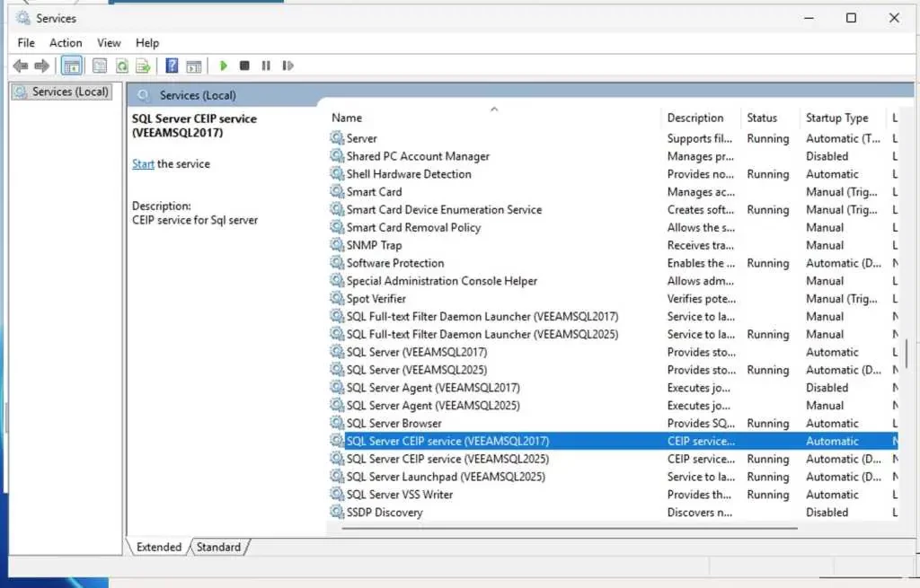Screen dimensions: 920x588
Task: Switch to the Standard tab
Action: click(218, 547)
